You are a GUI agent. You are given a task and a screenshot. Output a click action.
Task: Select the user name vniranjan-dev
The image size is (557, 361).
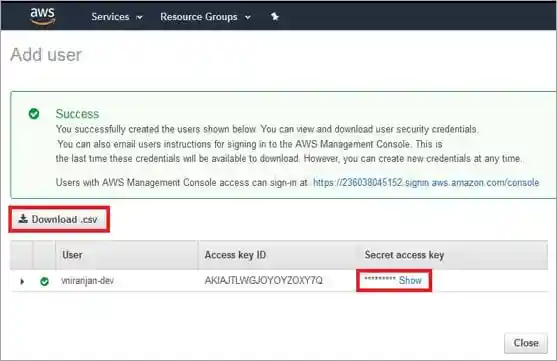(87, 281)
